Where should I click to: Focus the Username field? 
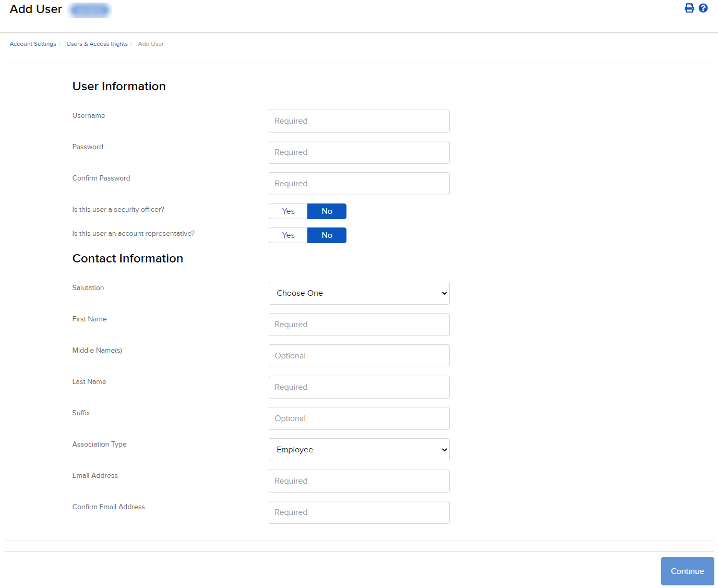[359, 121]
